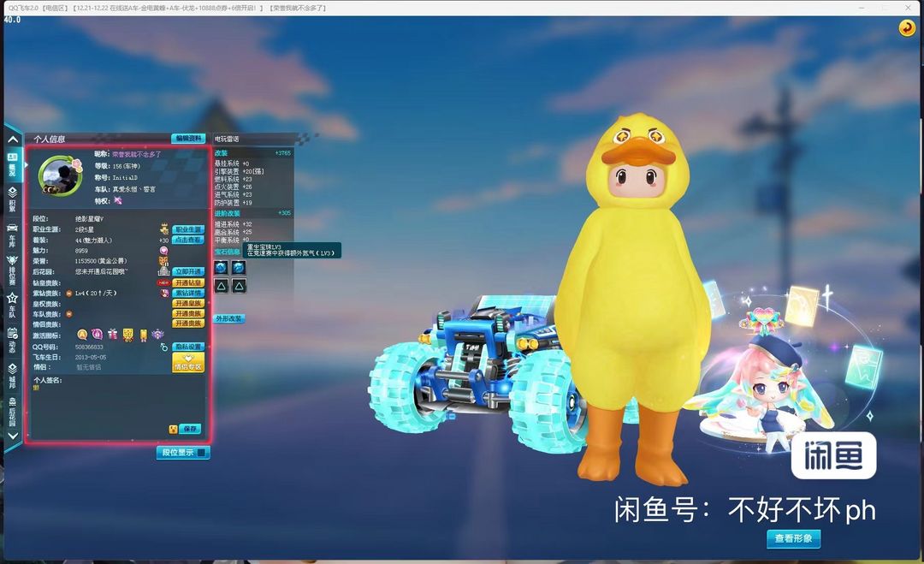This screenshot has width=924, height=564.
Task: Click the sidebar down chevron arrow
Action: coord(13,436)
